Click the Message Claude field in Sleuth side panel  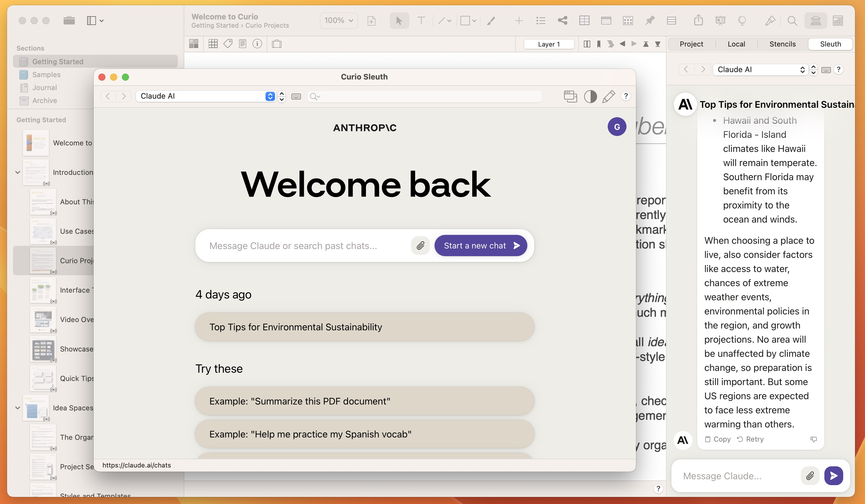coord(738,476)
